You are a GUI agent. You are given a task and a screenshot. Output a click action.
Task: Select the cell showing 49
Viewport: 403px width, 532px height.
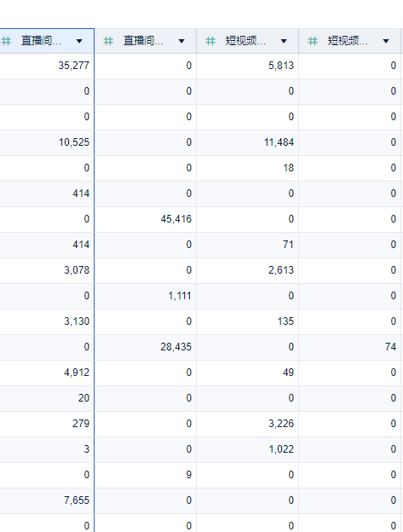point(247,373)
